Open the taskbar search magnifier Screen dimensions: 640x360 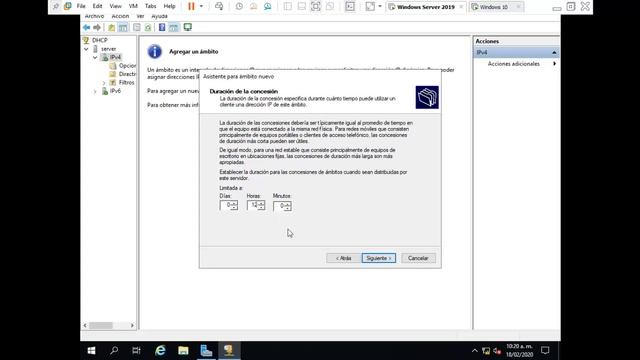click(x=114, y=351)
